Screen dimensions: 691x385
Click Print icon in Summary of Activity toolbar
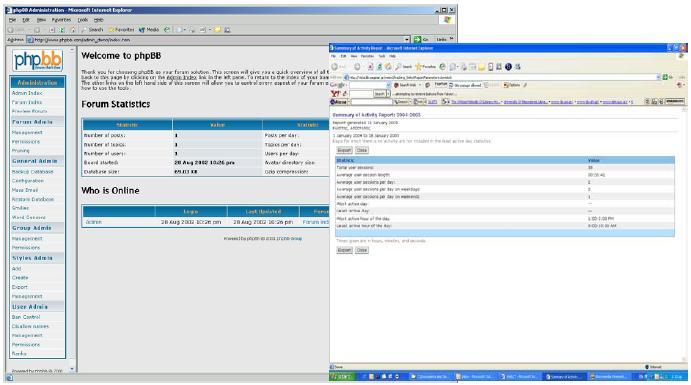[x=464, y=67]
